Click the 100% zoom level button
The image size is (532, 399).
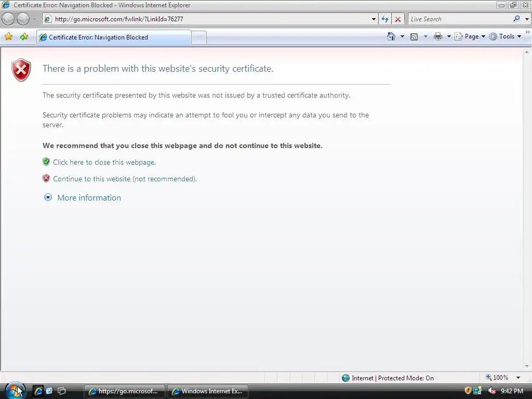click(497, 378)
